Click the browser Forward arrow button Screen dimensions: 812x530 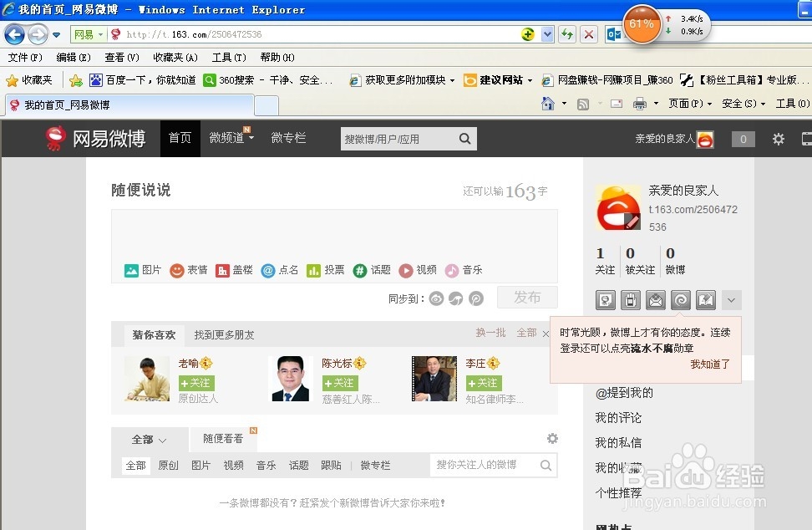(x=38, y=35)
